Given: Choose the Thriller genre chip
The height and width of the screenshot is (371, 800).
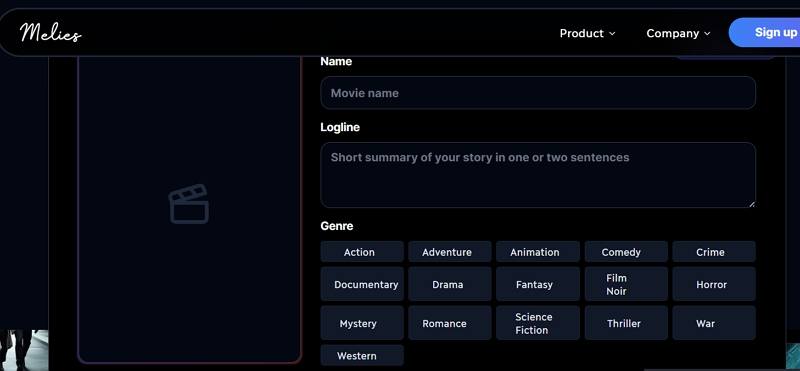Looking at the screenshot, I should [626, 323].
